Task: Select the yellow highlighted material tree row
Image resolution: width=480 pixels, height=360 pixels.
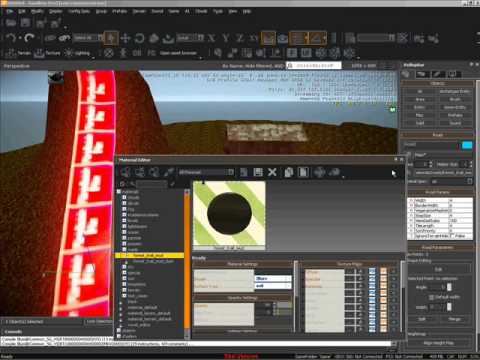Action: (149, 255)
